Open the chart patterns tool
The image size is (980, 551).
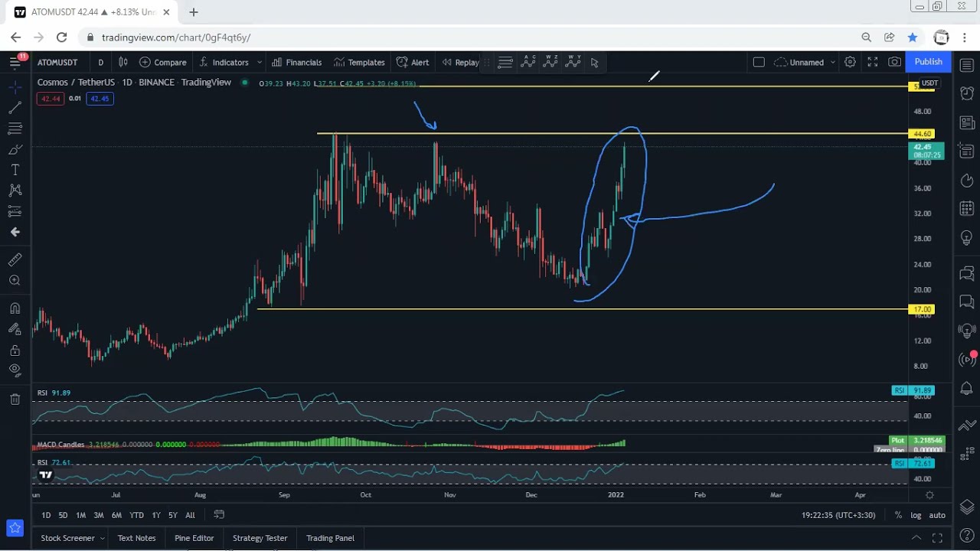point(15,191)
